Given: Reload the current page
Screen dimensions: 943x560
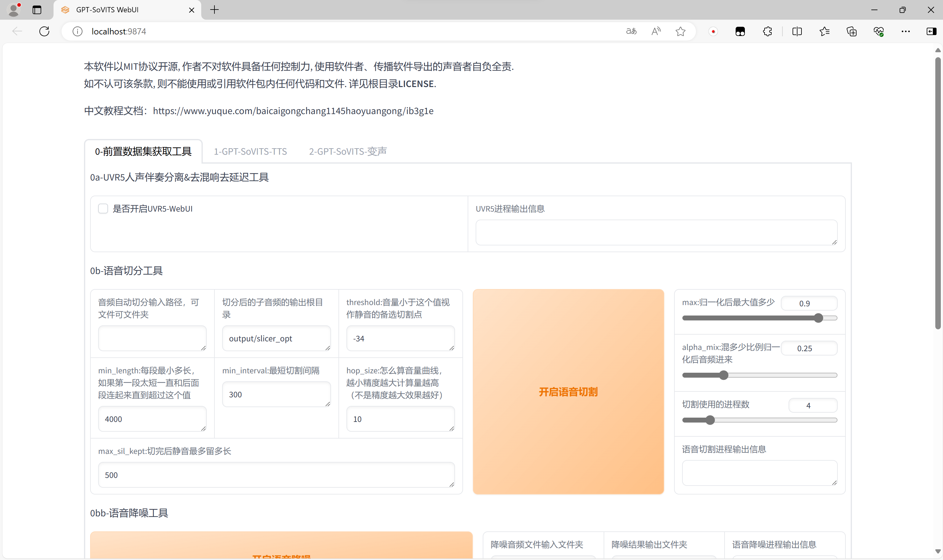Looking at the screenshot, I should click(44, 31).
